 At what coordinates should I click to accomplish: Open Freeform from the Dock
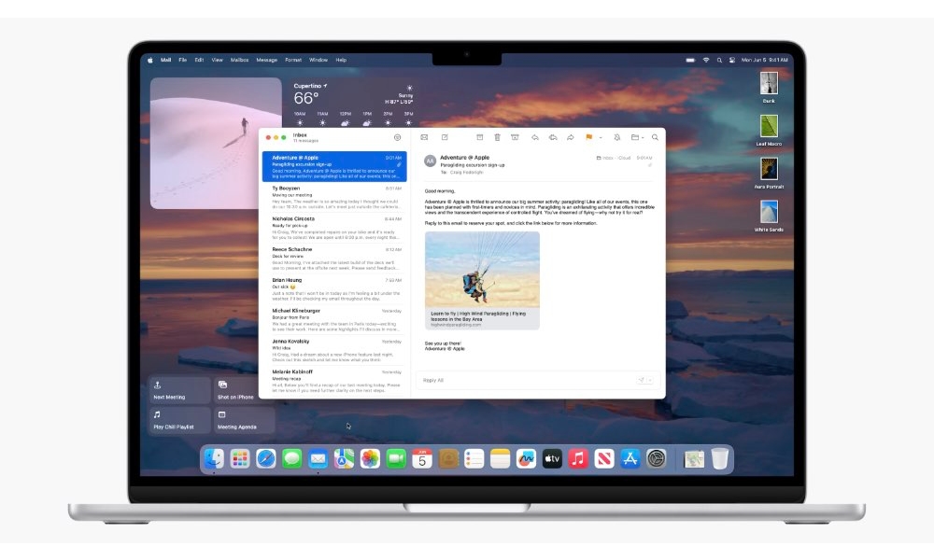tap(526, 459)
